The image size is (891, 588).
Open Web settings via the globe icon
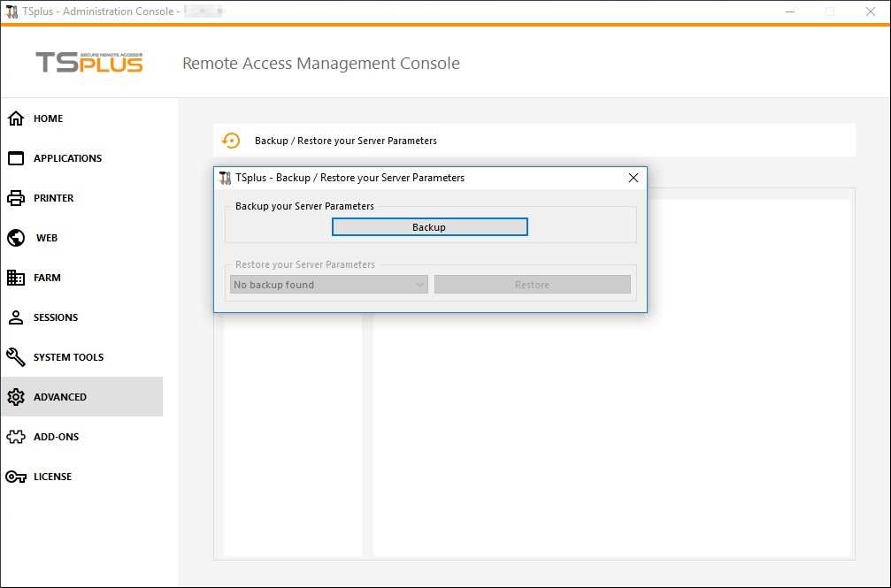(15, 237)
